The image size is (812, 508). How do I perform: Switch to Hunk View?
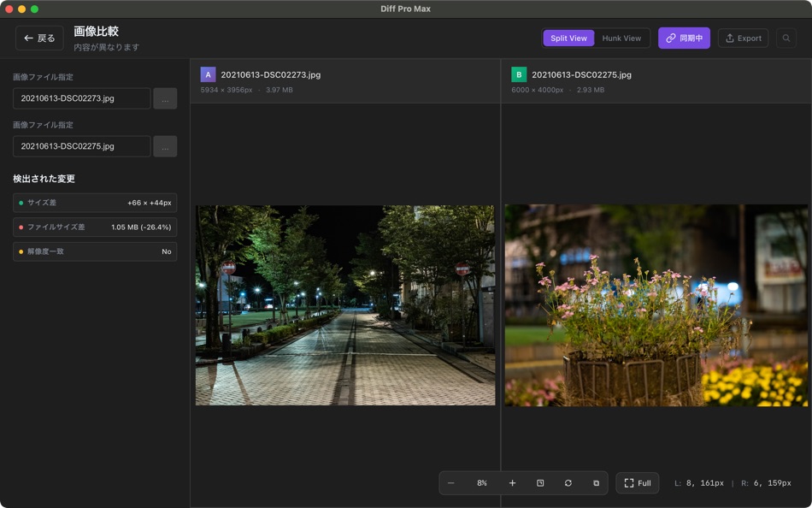pos(621,38)
